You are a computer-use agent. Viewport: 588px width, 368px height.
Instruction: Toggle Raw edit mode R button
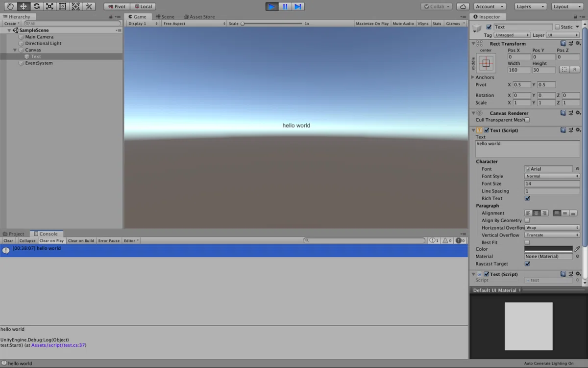tap(575, 70)
